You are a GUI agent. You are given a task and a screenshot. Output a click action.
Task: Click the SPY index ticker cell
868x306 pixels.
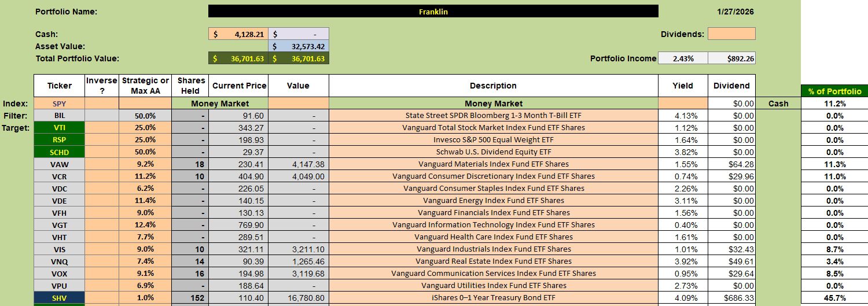coord(59,104)
